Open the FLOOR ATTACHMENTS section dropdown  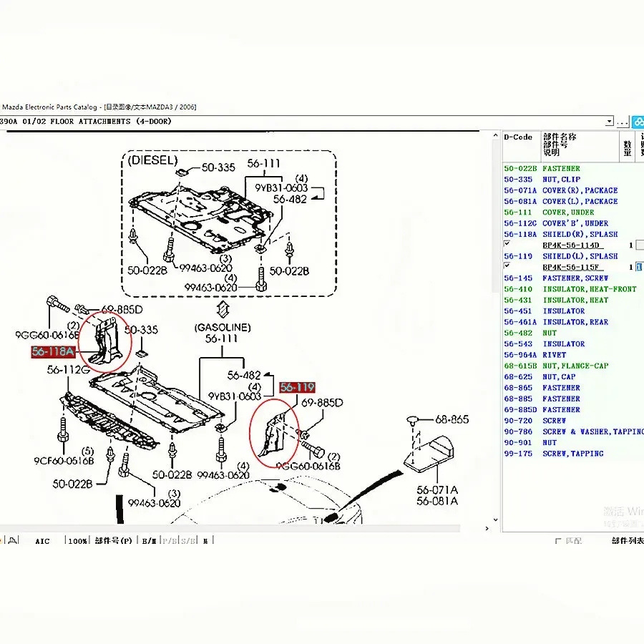coord(610,122)
